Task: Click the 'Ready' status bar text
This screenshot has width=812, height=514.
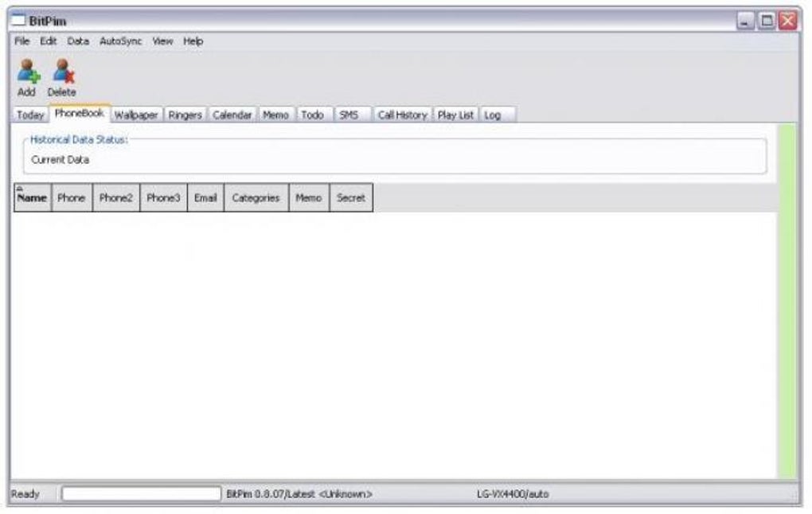Action: click(x=25, y=494)
